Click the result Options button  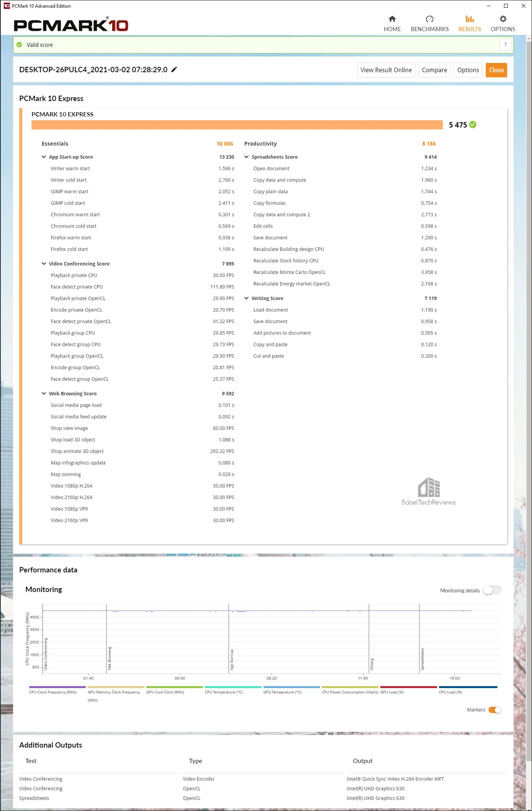point(468,70)
